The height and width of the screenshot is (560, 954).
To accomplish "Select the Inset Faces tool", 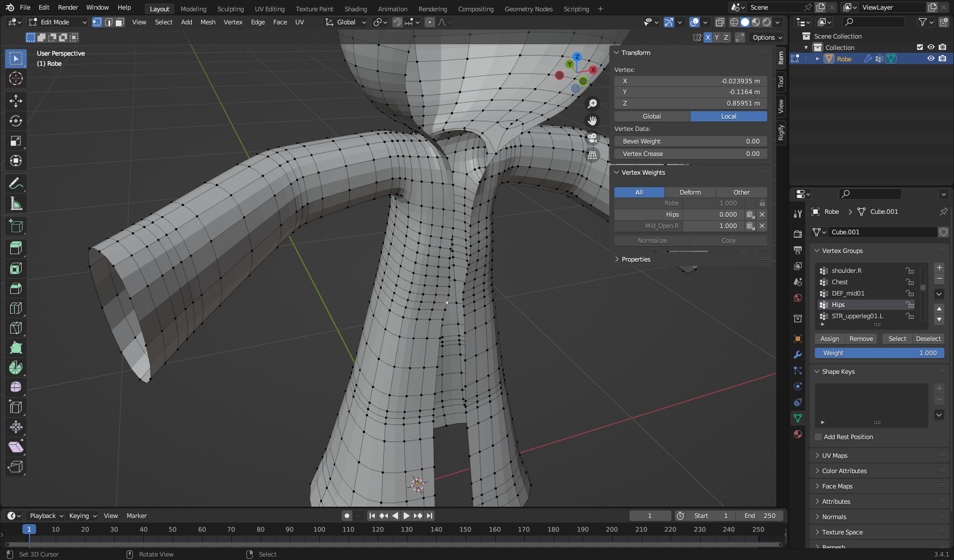I will (x=16, y=268).
